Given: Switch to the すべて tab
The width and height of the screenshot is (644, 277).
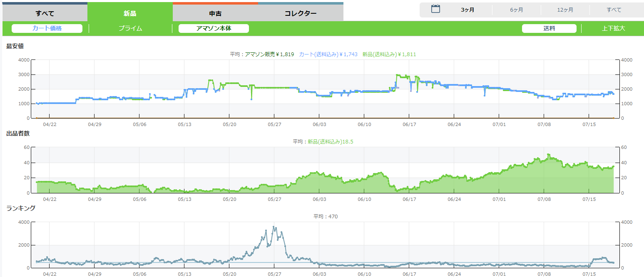Looking at the screenshot, I should click(x=45, y=13).
